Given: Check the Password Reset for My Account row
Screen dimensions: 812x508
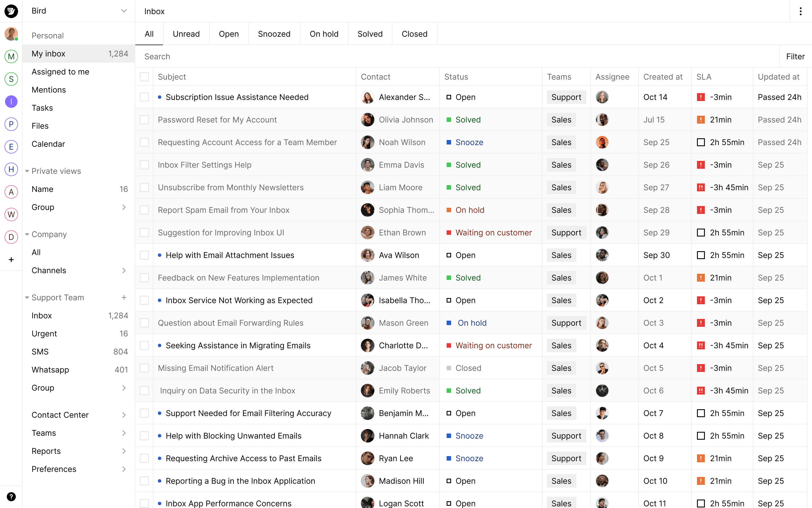Looking at the screenshot, I should (x=144, y=120).
